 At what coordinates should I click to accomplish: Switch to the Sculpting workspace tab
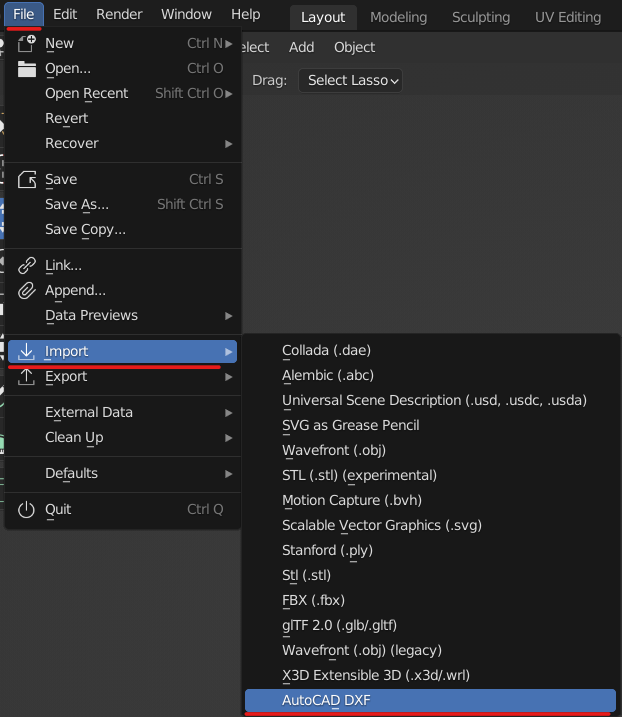pyautogui.click(x=481, y=17)
